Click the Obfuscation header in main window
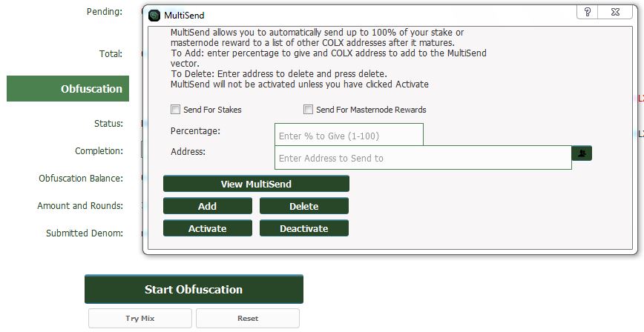The width and height of the screenshot is (644, 332). [68, 89]
